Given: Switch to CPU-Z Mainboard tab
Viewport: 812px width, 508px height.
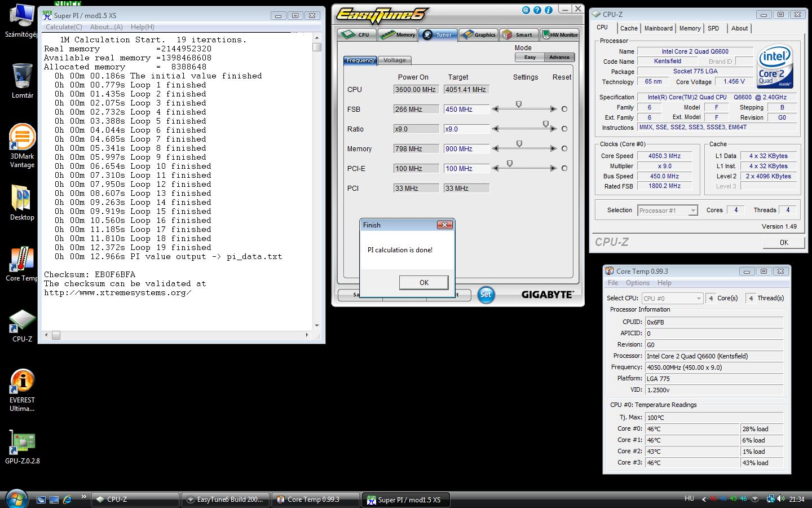Looking at the screenshot, I should tap(659, 28).
